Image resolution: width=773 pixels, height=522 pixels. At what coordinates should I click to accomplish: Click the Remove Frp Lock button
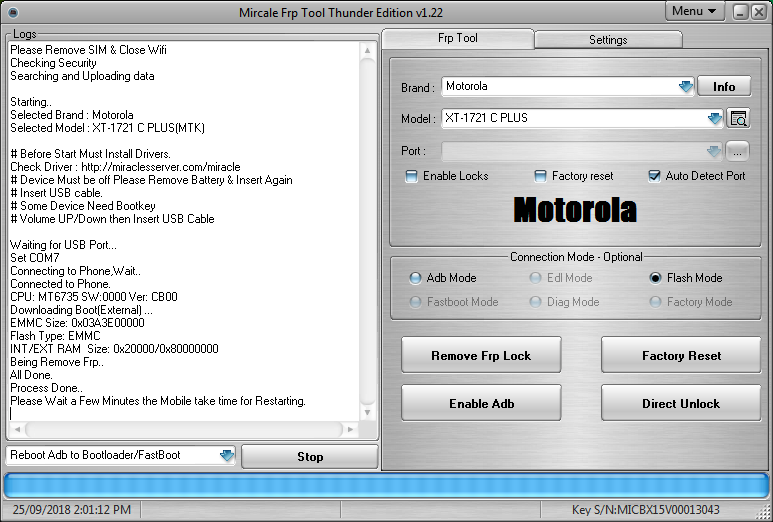(481, 355)
